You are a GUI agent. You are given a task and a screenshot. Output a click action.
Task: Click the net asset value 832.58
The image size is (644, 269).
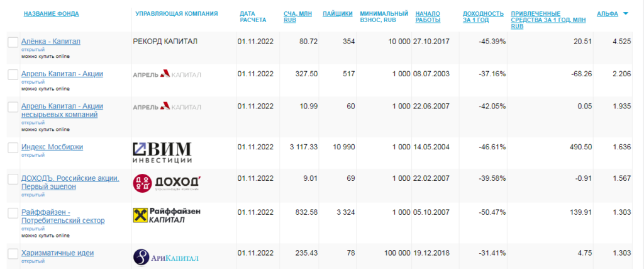[x=306, y=212]
